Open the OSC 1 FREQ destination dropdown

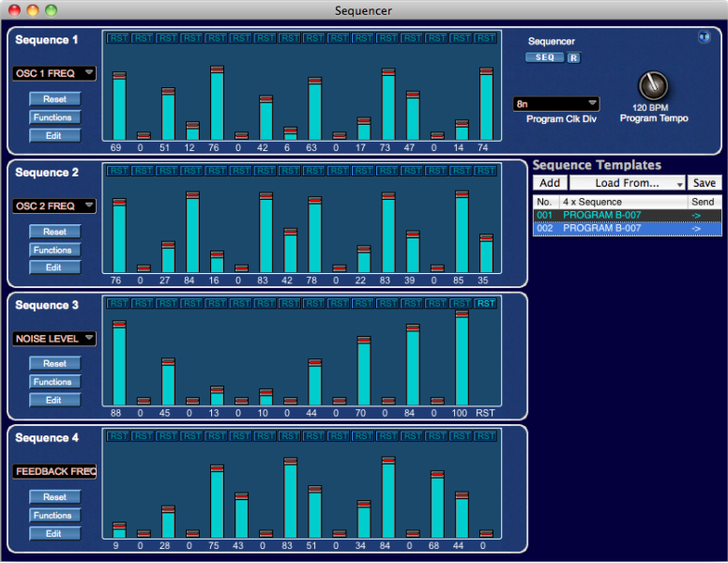click(x=54, y=73)
